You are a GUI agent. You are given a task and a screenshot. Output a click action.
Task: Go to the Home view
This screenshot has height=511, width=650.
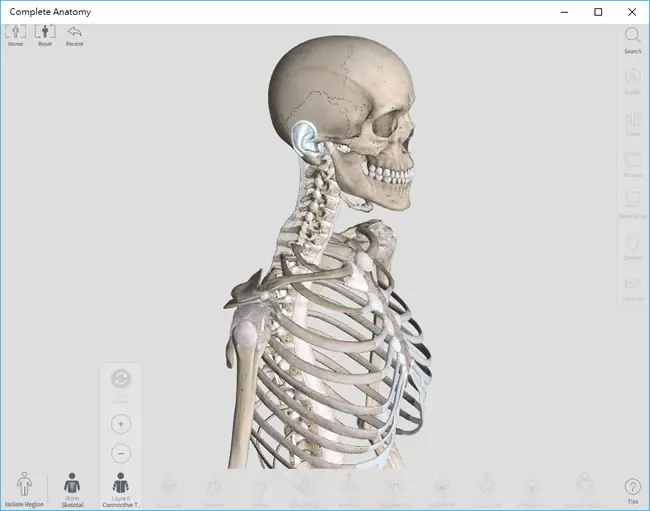pos(15,35)
